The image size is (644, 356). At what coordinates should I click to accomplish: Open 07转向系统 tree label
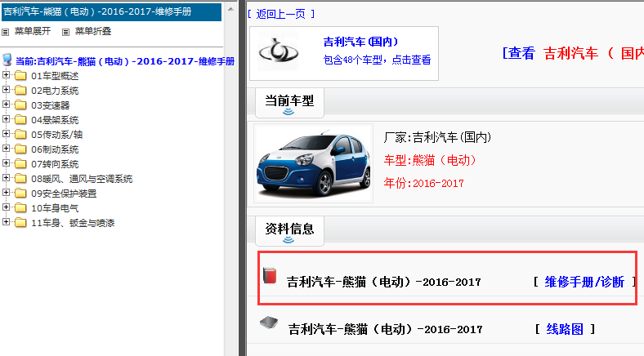pos(55,164)
